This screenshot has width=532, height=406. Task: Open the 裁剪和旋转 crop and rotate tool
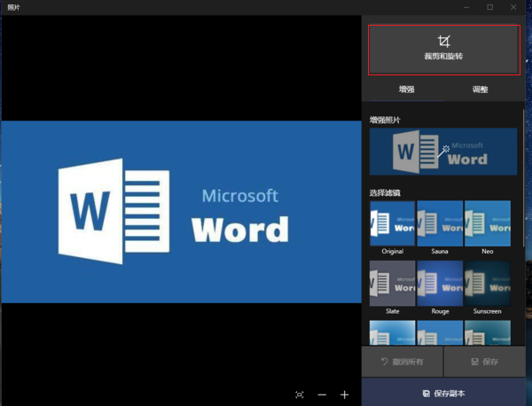(443, 49)
